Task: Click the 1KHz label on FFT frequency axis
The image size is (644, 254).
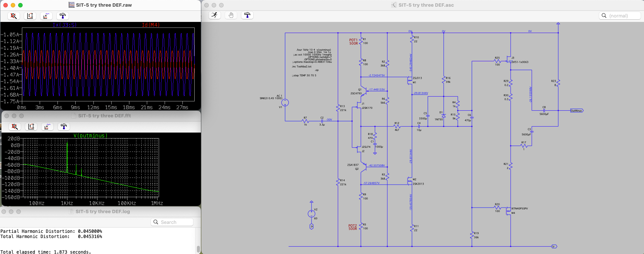Action: point(67,203)
